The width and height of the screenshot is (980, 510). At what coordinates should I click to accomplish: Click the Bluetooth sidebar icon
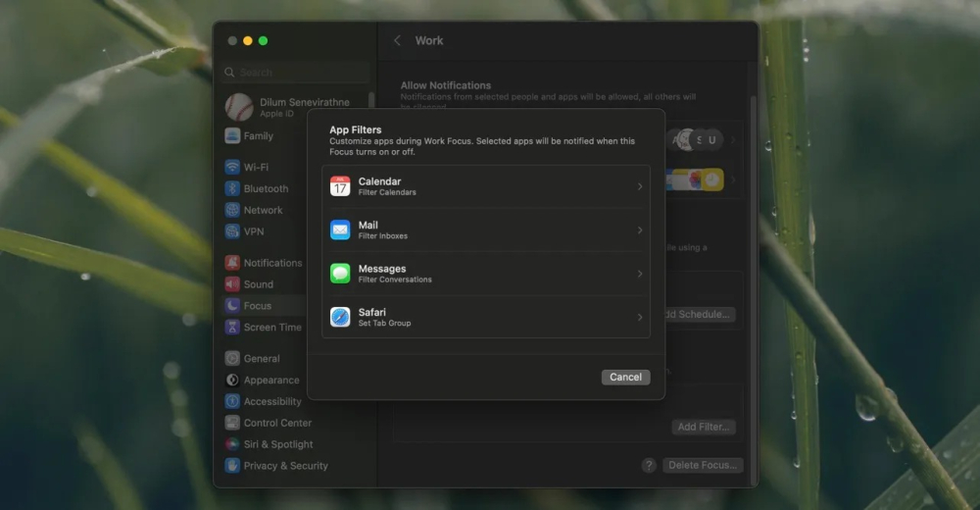coord(232,188)
